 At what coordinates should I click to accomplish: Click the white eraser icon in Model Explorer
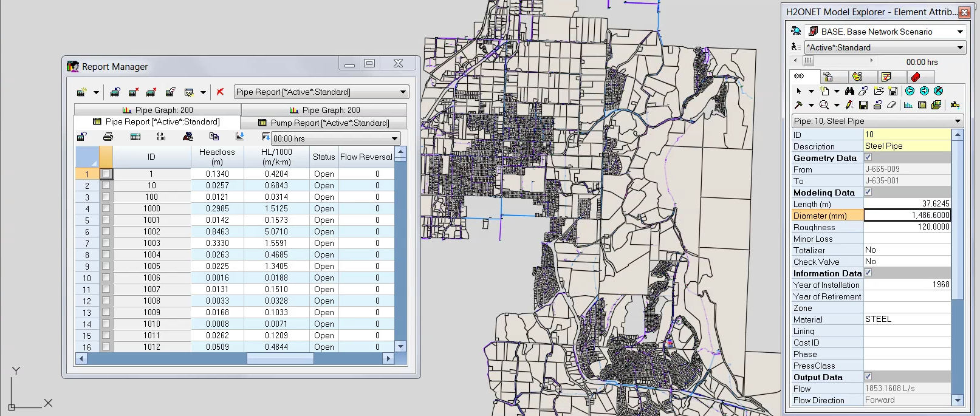[891, 105]
